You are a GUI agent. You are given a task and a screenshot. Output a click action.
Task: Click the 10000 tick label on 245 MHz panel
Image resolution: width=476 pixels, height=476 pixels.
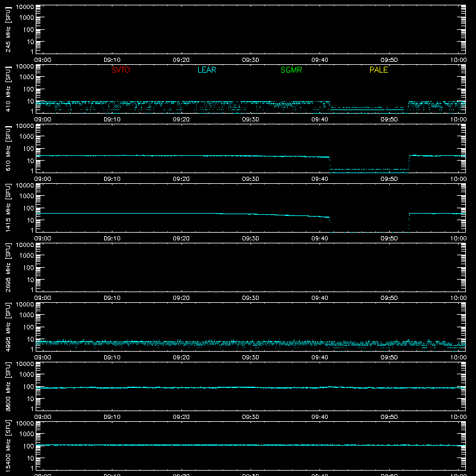click(x=25, y=7)
